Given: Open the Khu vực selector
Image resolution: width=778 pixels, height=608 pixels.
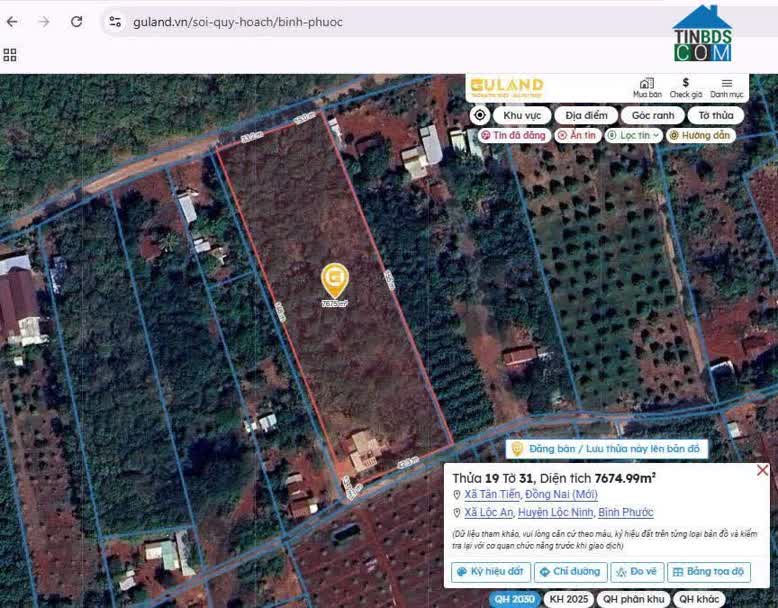Looking at the screenshot, I should pos(521,115).
